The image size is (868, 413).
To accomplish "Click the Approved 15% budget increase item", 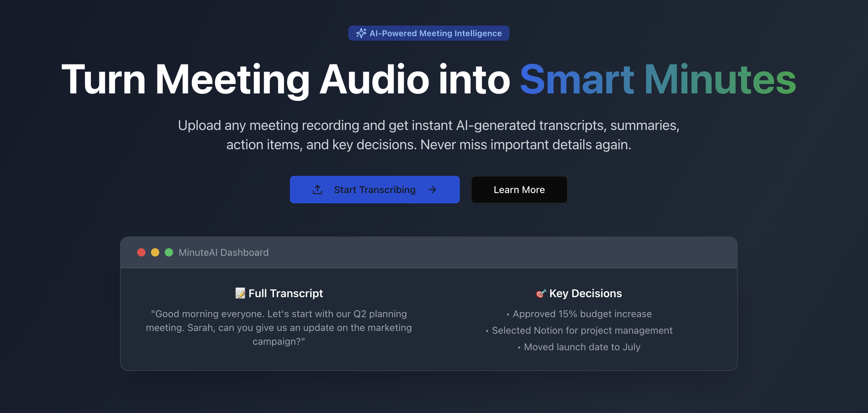I will (582, 314).
